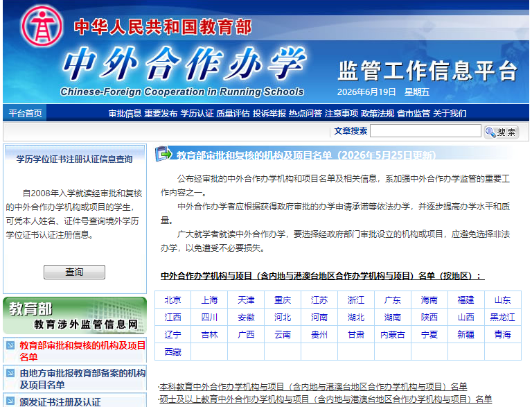
Task: Open the 贵州 region link
Action: coord(319,335)
